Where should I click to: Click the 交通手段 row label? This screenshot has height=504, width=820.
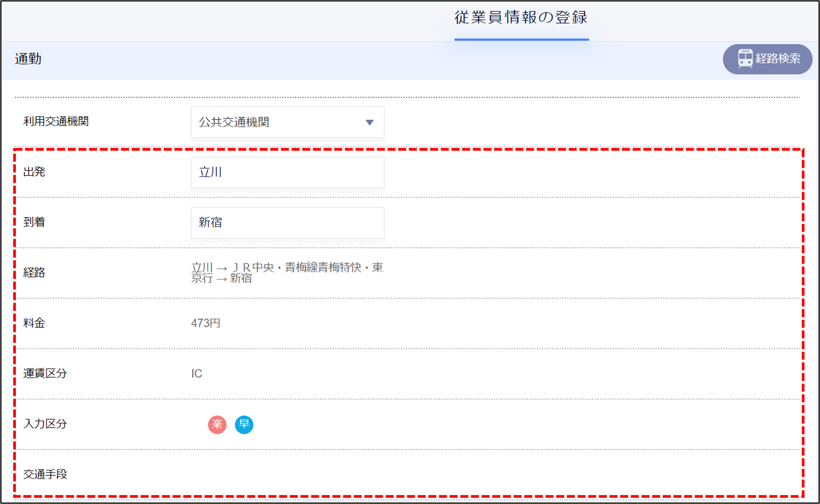tap(45, 474)
